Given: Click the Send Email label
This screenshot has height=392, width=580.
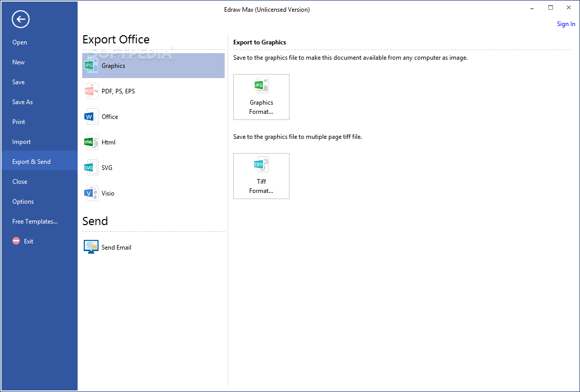Looking at the screenshot, I should pos(116,248).
